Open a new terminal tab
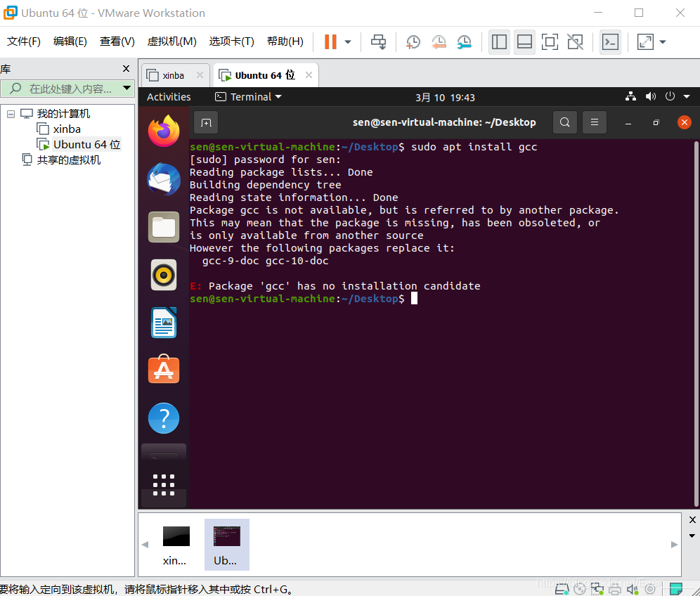This screenshot has width=700, height=596. coord(206,123)
